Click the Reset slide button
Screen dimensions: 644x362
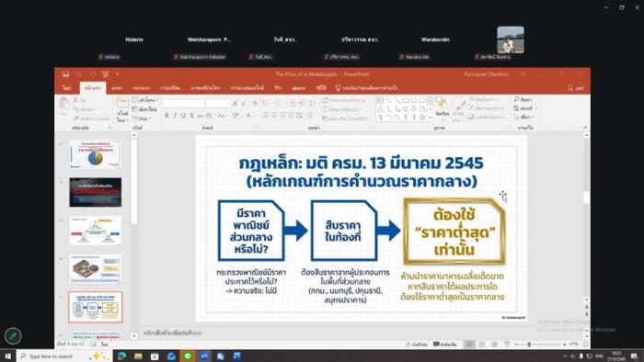click(144, 109)
